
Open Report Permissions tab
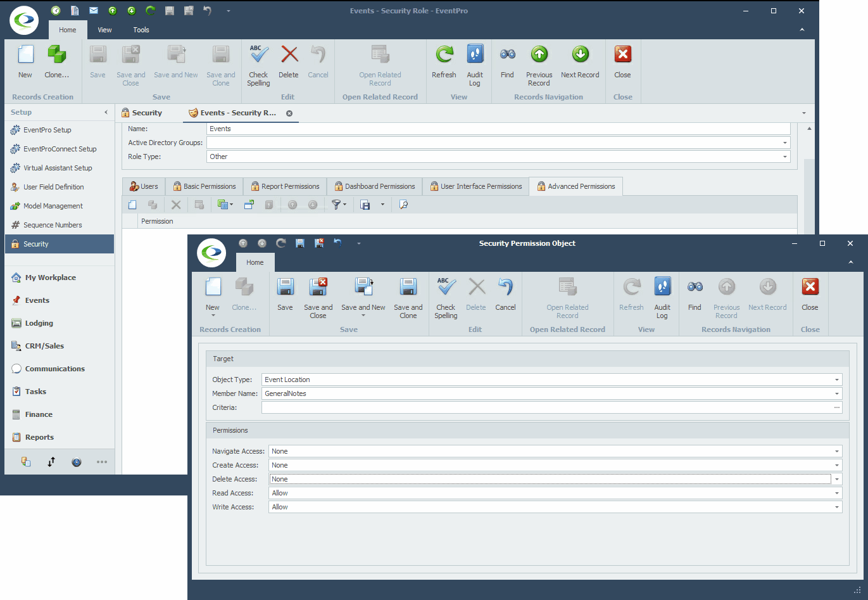[x=285, y=186]
